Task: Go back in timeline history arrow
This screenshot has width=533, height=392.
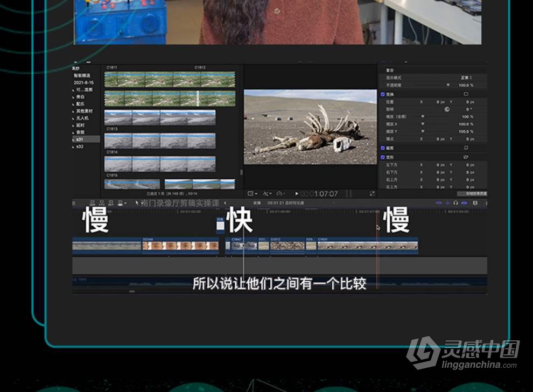Action: 225,203
